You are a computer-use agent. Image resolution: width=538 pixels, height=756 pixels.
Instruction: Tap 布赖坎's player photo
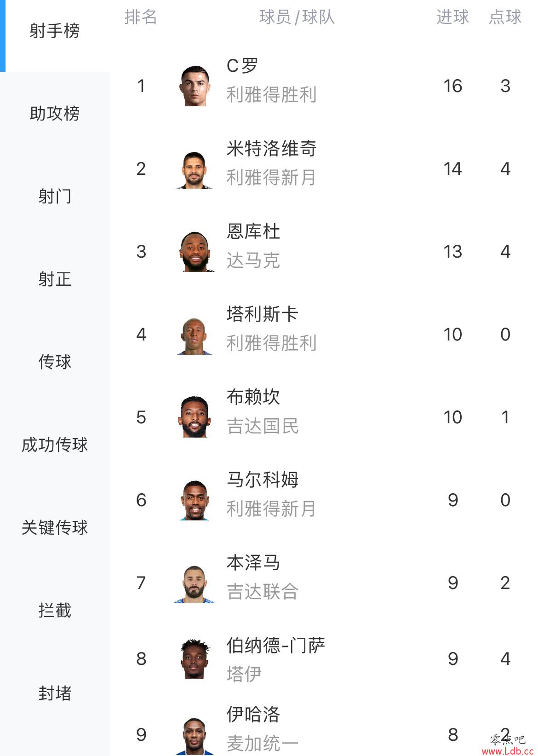(x=195, y=417)
